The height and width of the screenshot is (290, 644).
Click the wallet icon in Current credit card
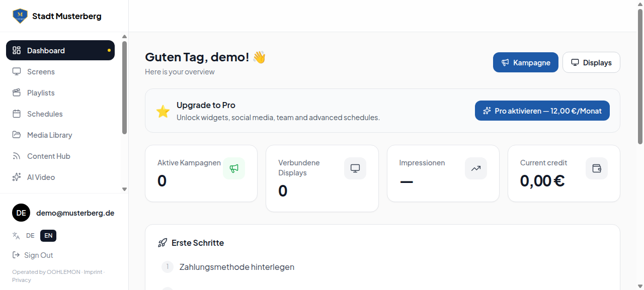pyautogui.click(x=597, y=168)
